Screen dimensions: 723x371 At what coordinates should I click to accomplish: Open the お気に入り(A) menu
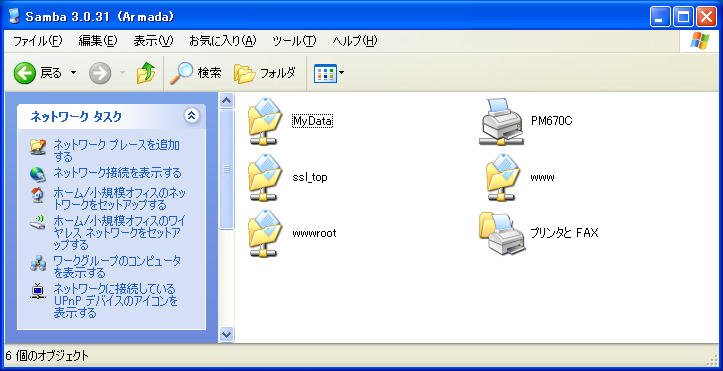pyautogui.click(x=223, y=41)
